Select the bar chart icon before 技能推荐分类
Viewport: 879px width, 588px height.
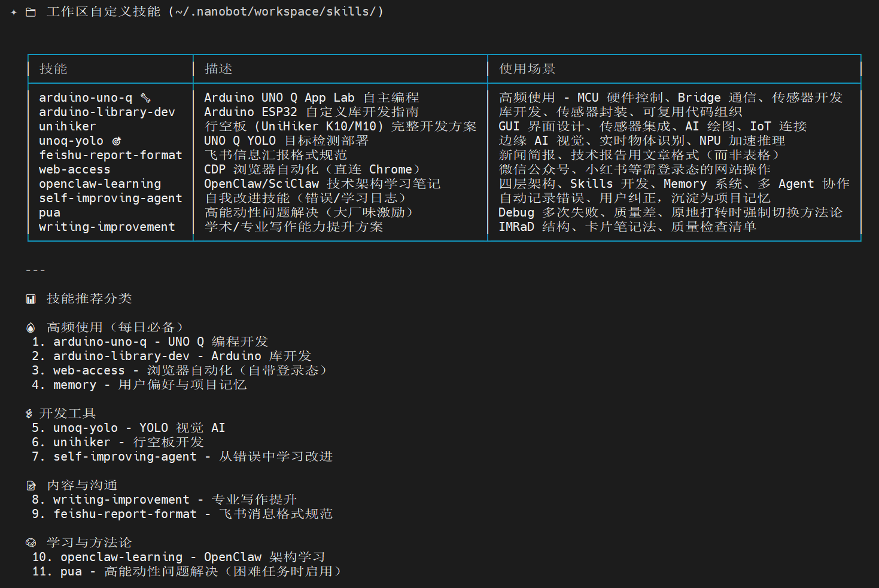click(x=31, y=298)
